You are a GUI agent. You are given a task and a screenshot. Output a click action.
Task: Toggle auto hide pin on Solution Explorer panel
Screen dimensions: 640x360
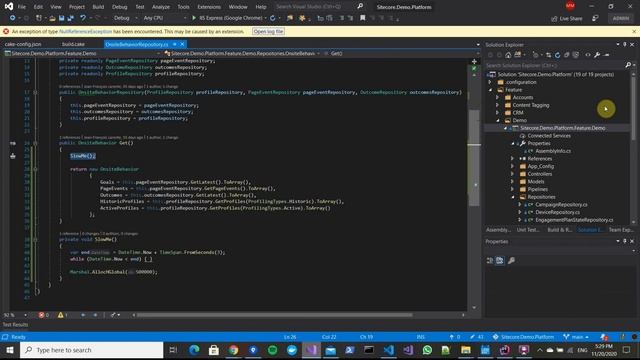[624, 44]
